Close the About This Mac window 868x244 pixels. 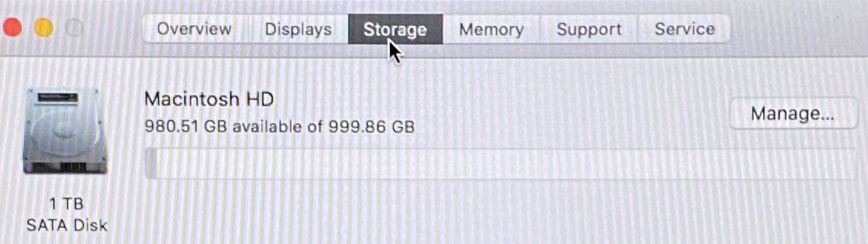(13, 27)
